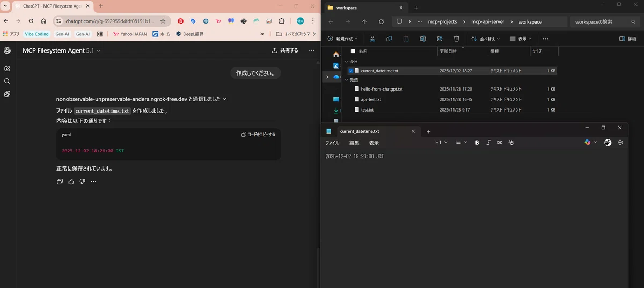Open the H1 heading dropdown in Notepad
The width and height of the screenshot is (644, 288).
(441, 142)
